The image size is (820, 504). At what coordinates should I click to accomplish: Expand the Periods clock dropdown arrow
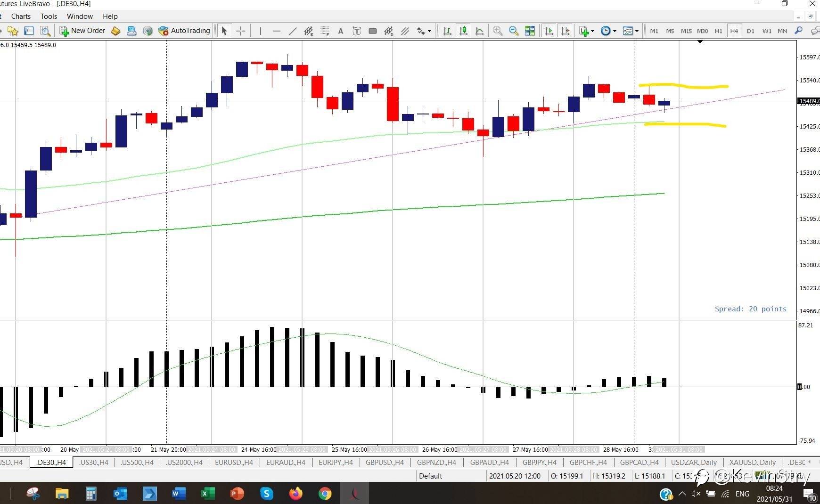(615, 31)
